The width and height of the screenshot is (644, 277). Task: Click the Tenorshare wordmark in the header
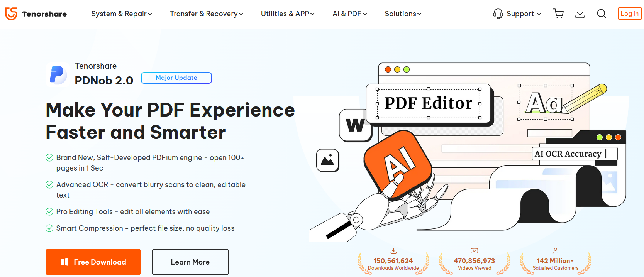point(44,14)
